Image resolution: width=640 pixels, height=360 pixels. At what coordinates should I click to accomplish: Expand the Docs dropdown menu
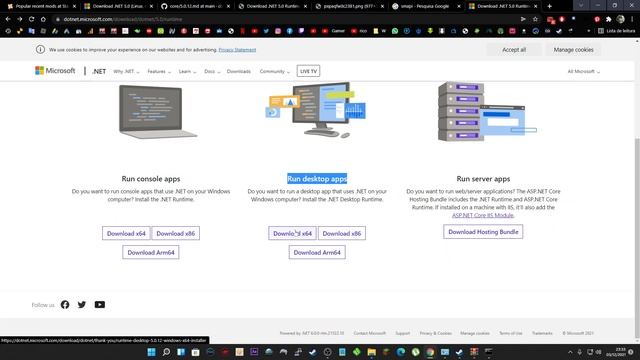212,71
